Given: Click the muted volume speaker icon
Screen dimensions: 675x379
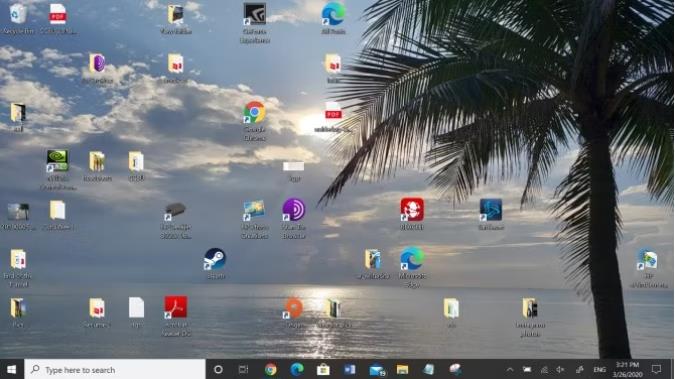Looking at the screenshot, I should tap(560, 370).
